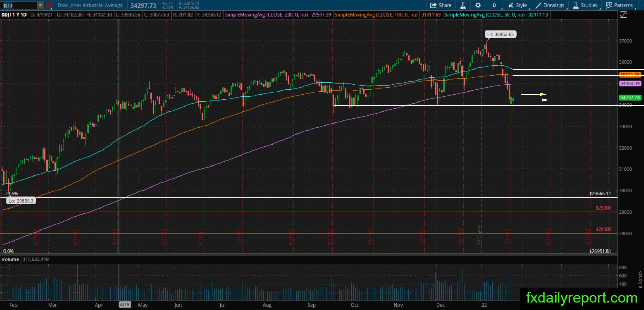The height and width of the screenshot is (310, 644).
Task: Open the symbol selector dropdown arrow
Action: (40, 5)
